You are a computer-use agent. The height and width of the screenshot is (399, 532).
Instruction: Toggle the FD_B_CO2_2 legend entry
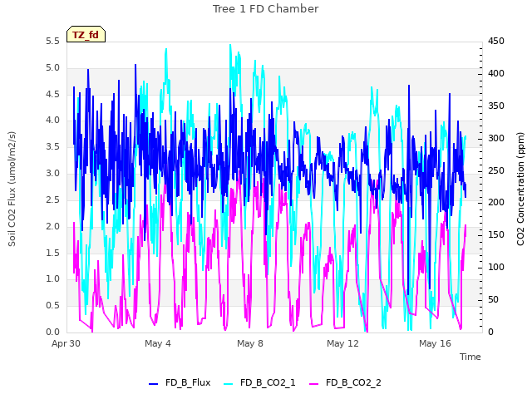346,382
